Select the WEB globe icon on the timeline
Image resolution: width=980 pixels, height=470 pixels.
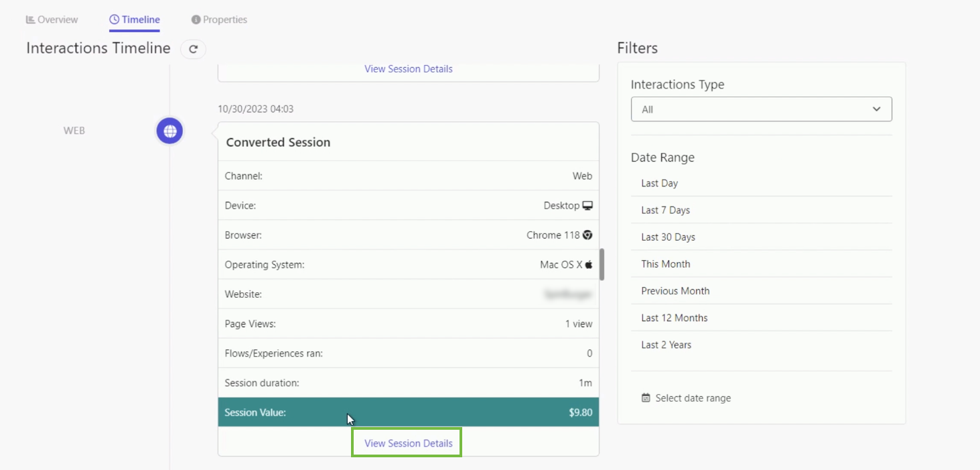[x=169, y=131]
